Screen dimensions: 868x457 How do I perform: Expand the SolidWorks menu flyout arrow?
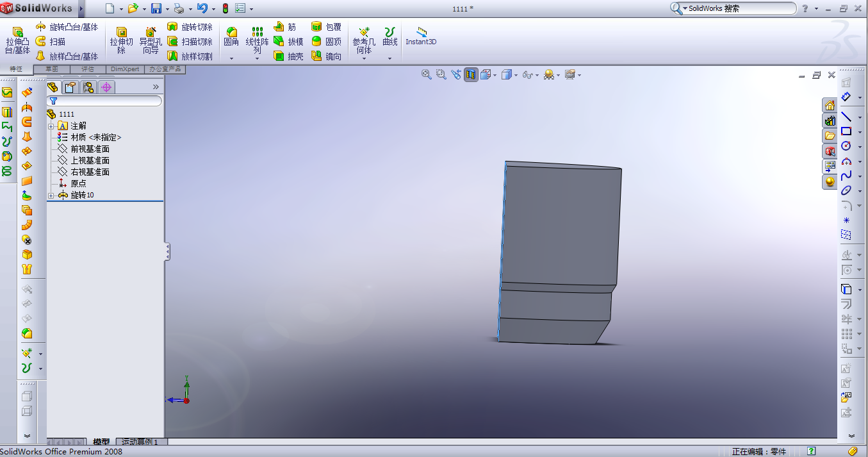point(81,8)
